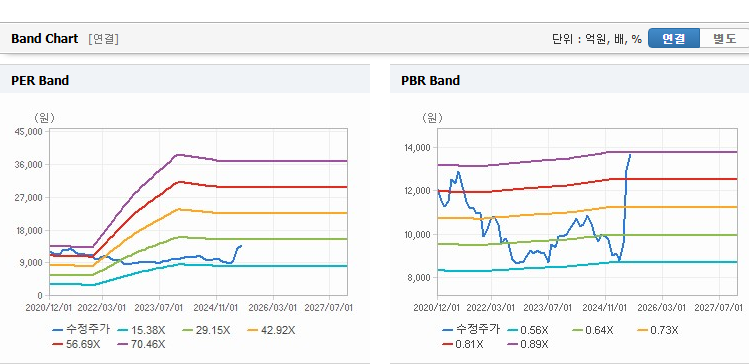The height and width of the screenshot is (364, 749).
Task: Click the 2022/03/01 date label in PBR chart
Action: tap(492, 308)
